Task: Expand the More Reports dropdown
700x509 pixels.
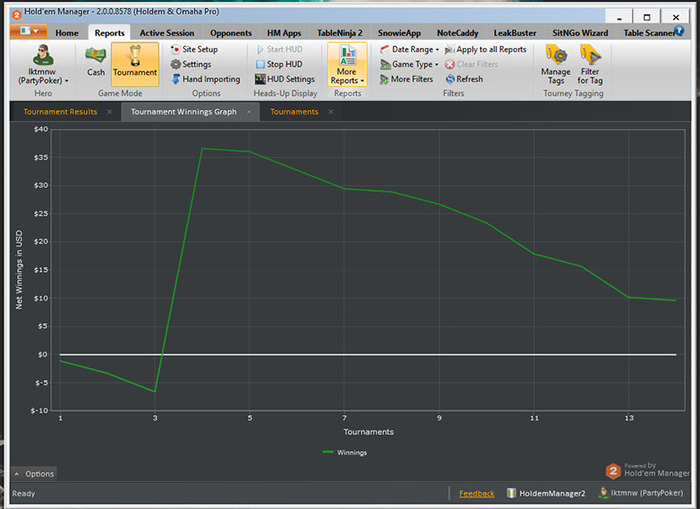Action: click(x=347, y=64)
